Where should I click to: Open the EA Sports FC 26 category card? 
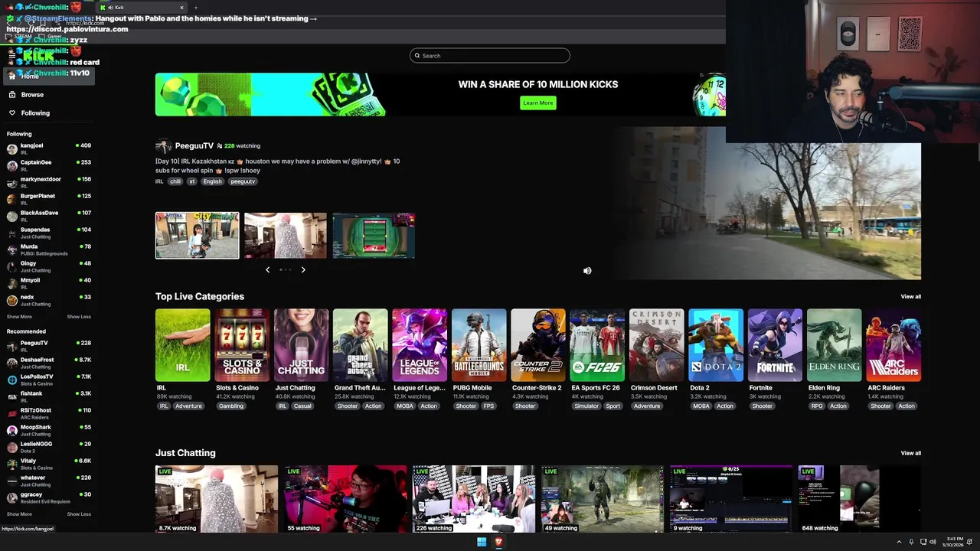click(598, 345)
